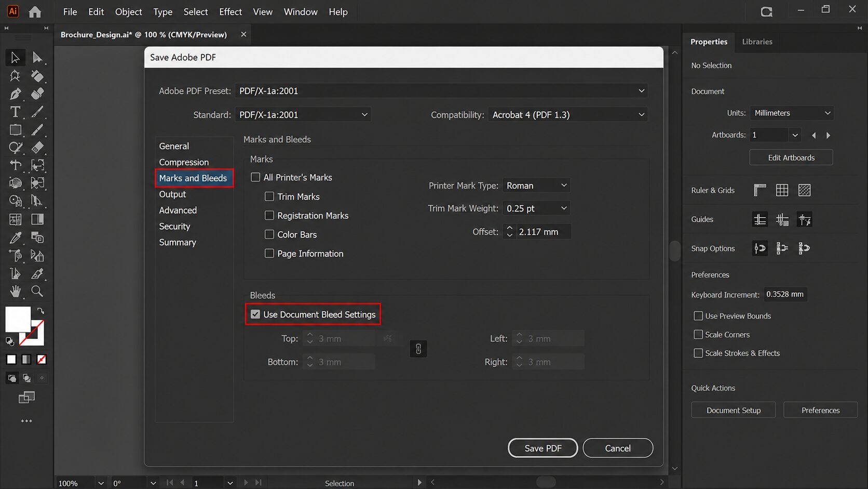Screen dimensions: 868x489
Task: Select the Direct Selection tool
Action: click(x=37, y=58)
